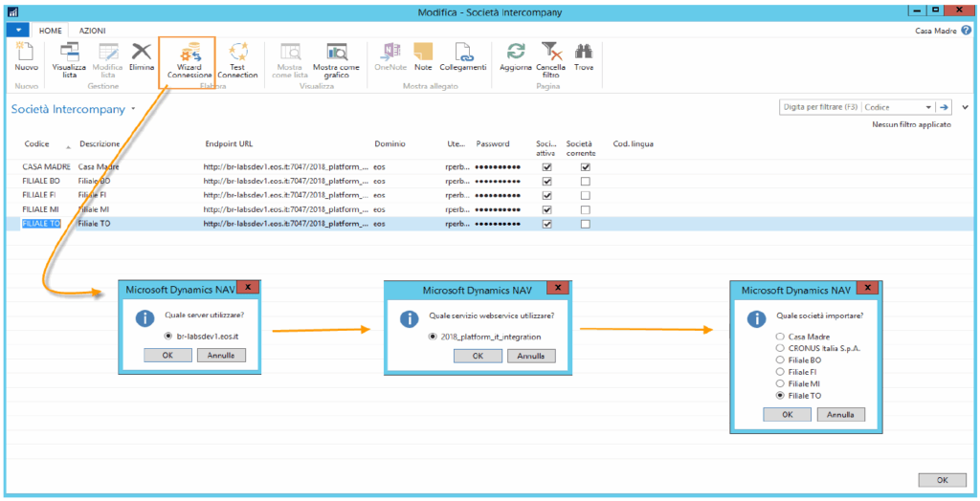Click Annulla in the server dialog
Image resolution: width=980 pixels, height=501 pixels.
click(221, 355)
